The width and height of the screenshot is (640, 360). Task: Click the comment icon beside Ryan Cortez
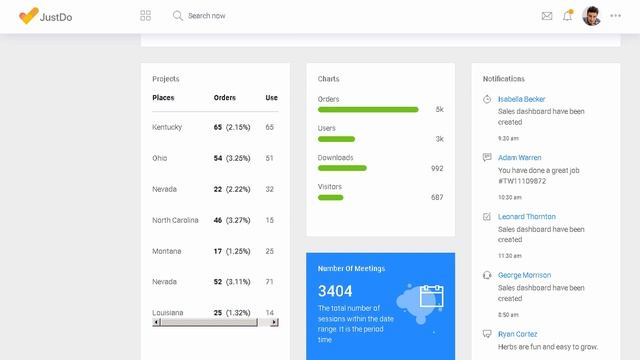487,334
